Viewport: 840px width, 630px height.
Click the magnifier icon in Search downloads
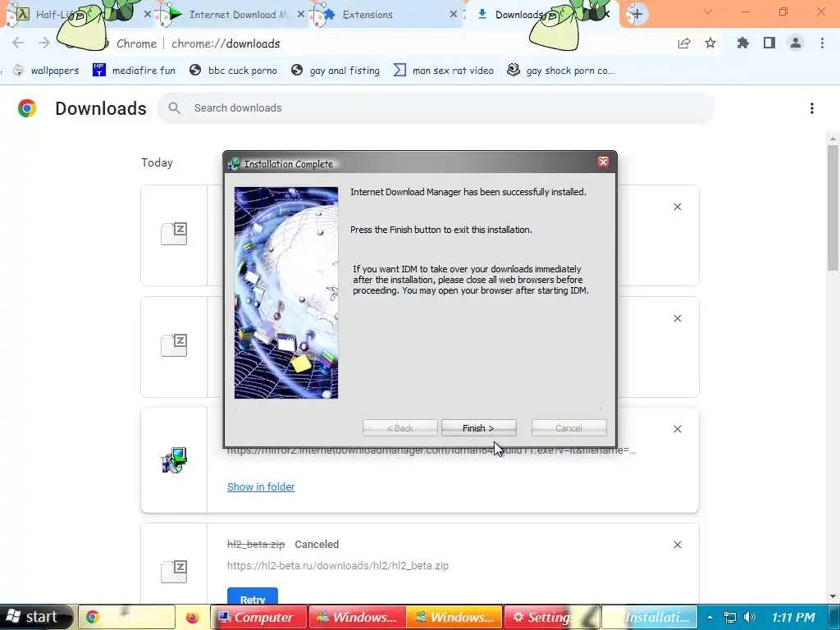(174, 107)
